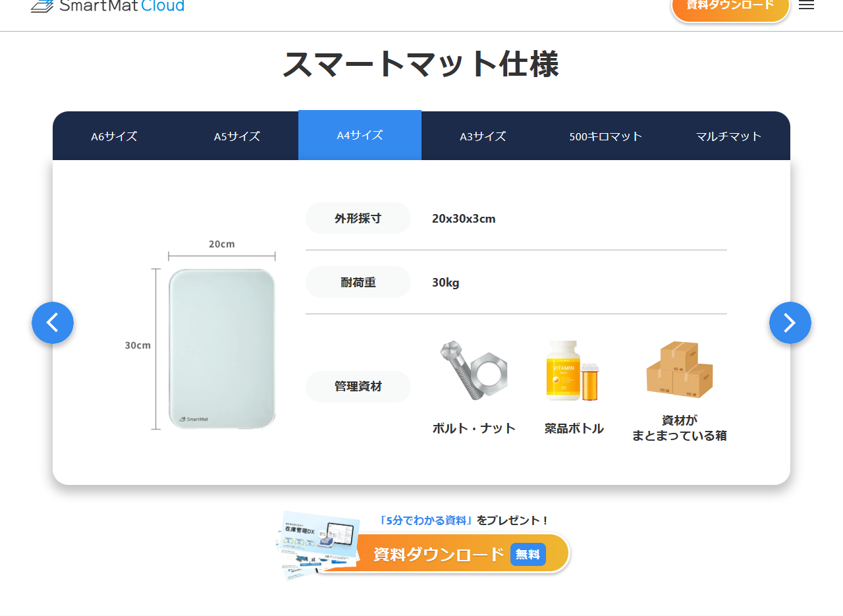Click the document brochure thumbnail
This screenshot has width=843, height=616.
[x=319, y=544]
